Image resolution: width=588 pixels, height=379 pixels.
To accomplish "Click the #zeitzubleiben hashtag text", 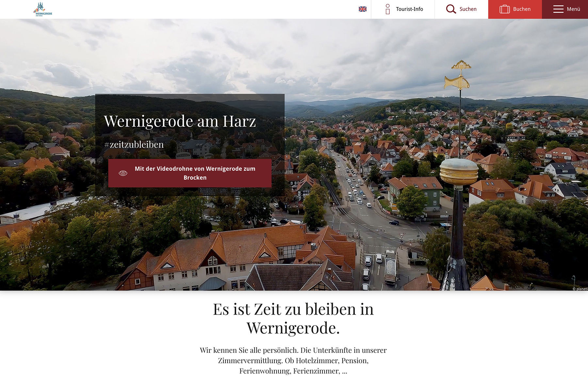I will point(134,145).
